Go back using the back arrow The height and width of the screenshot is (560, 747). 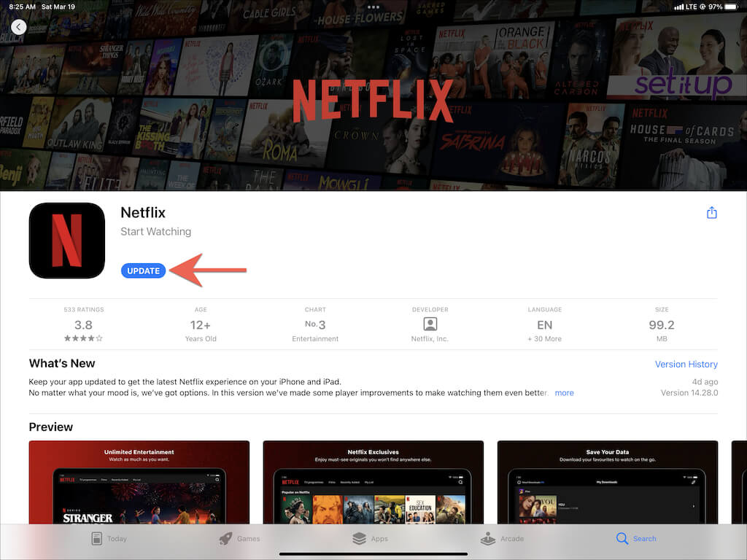pos(18,27)
